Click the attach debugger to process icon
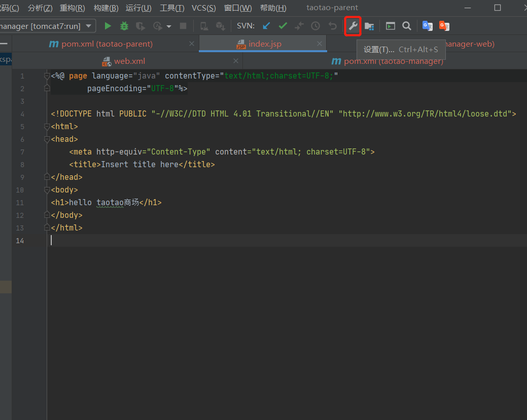 pos(204,26)
